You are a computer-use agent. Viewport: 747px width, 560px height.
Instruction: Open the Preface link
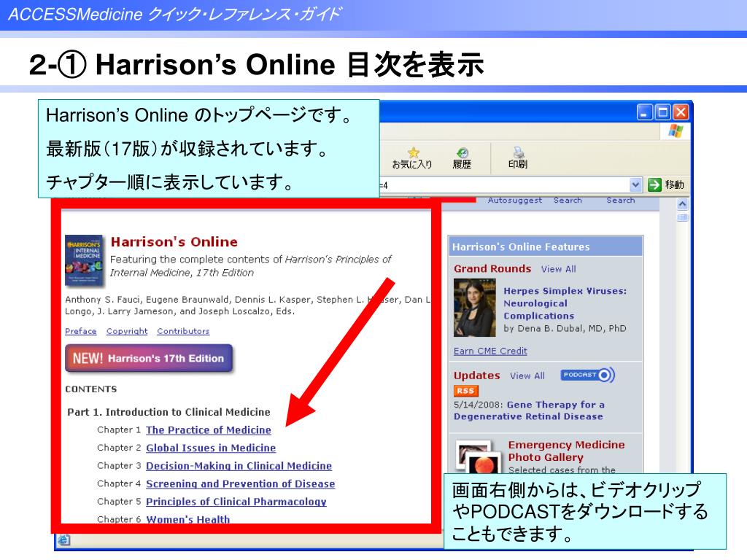(80, 331)
